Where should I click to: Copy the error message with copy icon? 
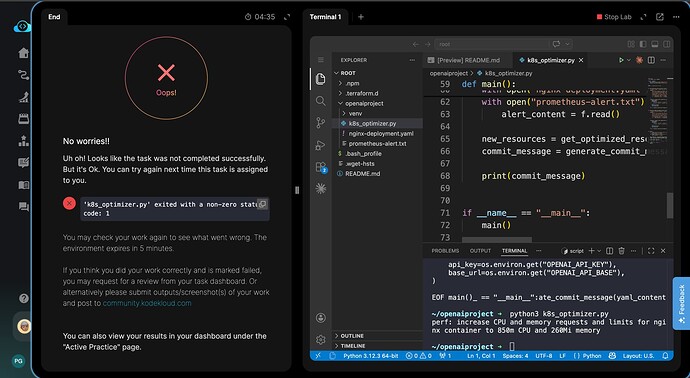262,204
